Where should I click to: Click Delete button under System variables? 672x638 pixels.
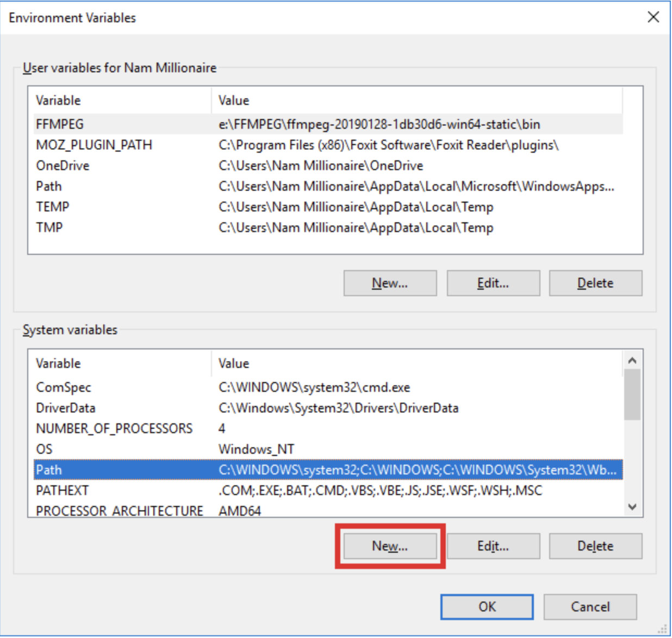[x=595, y=546]
